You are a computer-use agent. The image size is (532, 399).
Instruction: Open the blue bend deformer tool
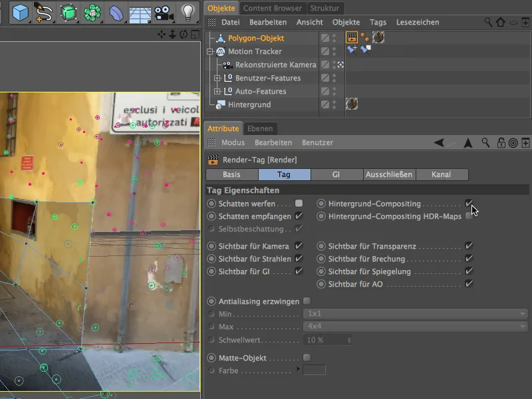point(116,13)
